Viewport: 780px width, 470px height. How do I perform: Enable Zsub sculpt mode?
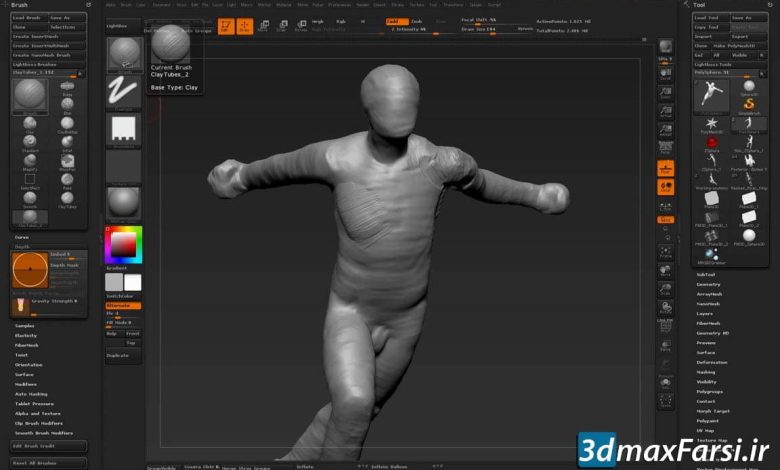click(416, 21)
